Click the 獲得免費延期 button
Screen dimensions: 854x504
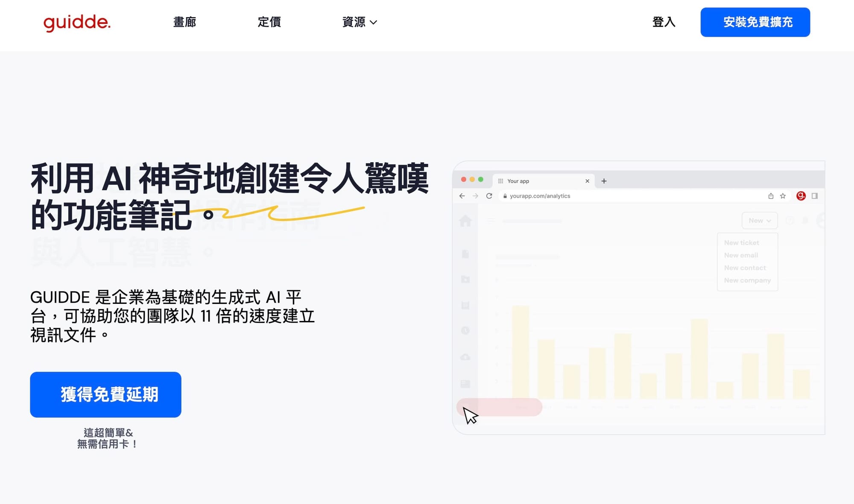[x=105, y=394]
